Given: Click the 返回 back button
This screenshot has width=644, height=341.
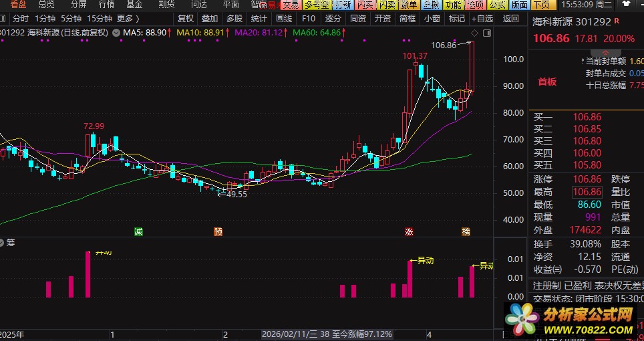Looking at the screenshot, I should pyautogui.click(x=510, y=19).
